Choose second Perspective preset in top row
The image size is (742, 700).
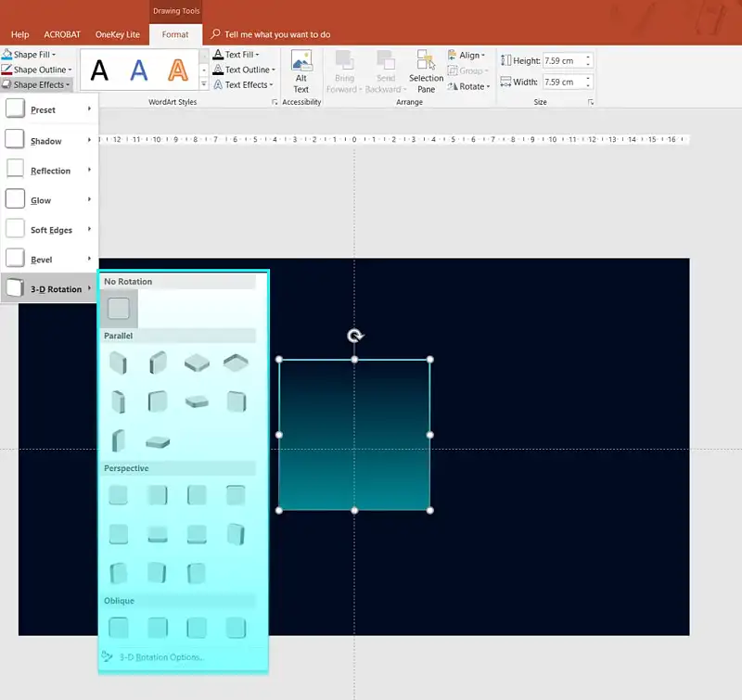click(158, 495)
